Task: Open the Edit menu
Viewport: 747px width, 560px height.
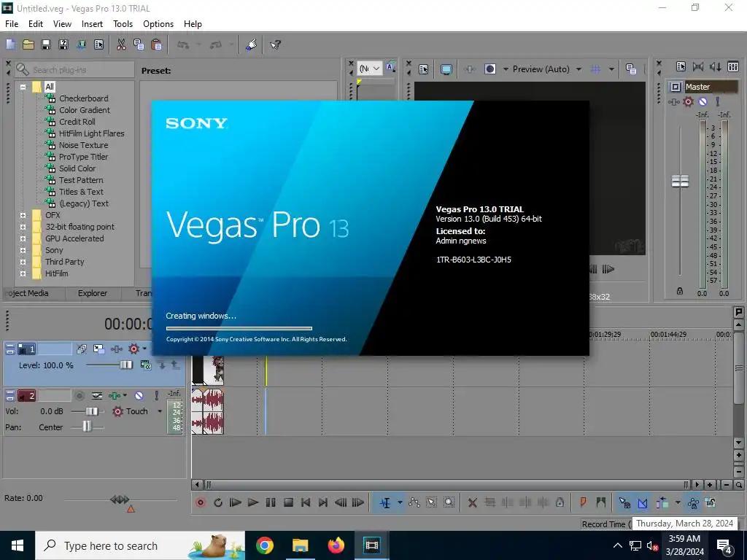Action: (35, 24)
